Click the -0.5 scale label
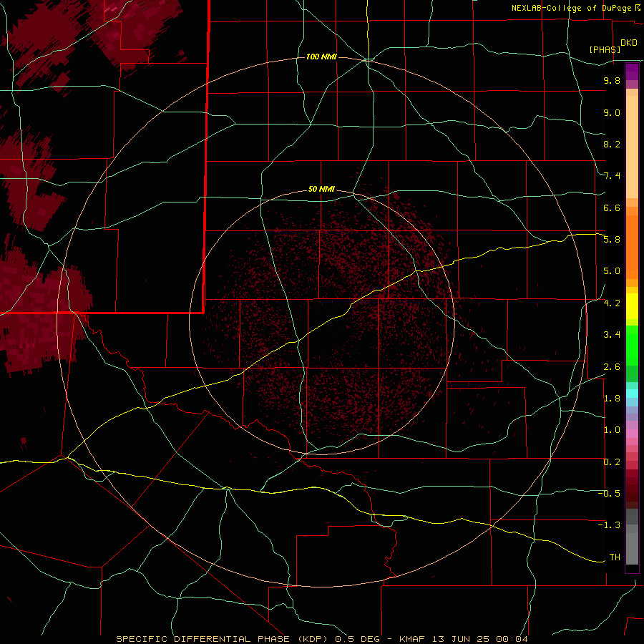Viewport: 644px width, 644px height. (x=610, y=494)
